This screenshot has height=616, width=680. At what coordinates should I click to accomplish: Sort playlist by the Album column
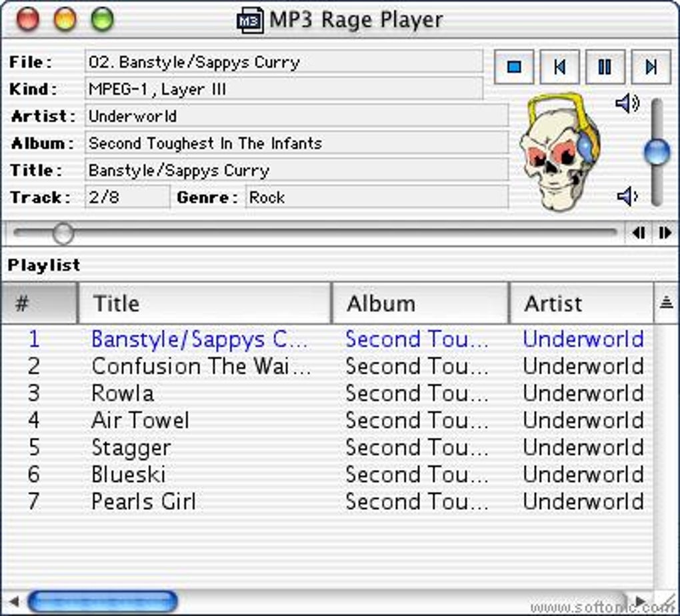(x=420, y=303)
